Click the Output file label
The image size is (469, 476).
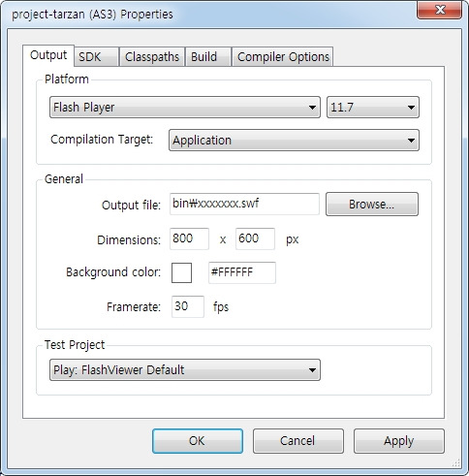[x=131, y=205]
